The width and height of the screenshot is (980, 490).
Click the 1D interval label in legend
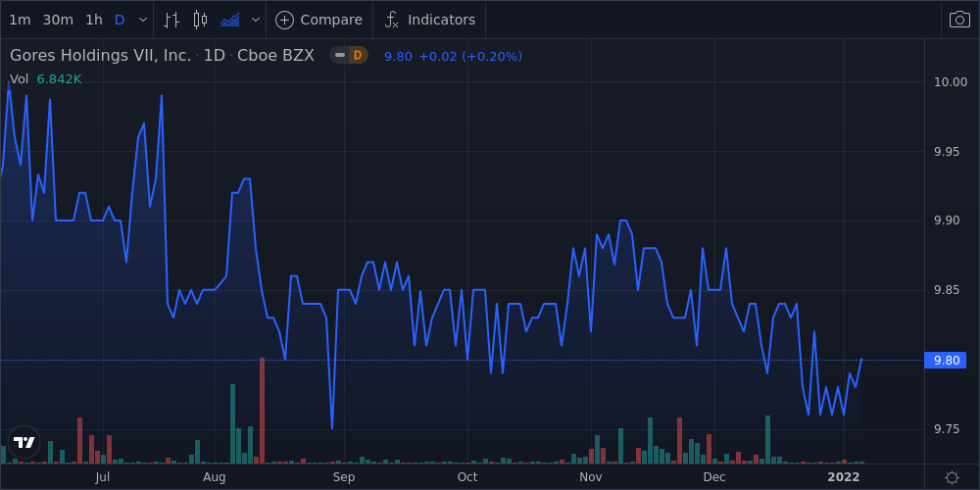pos(215,56)
